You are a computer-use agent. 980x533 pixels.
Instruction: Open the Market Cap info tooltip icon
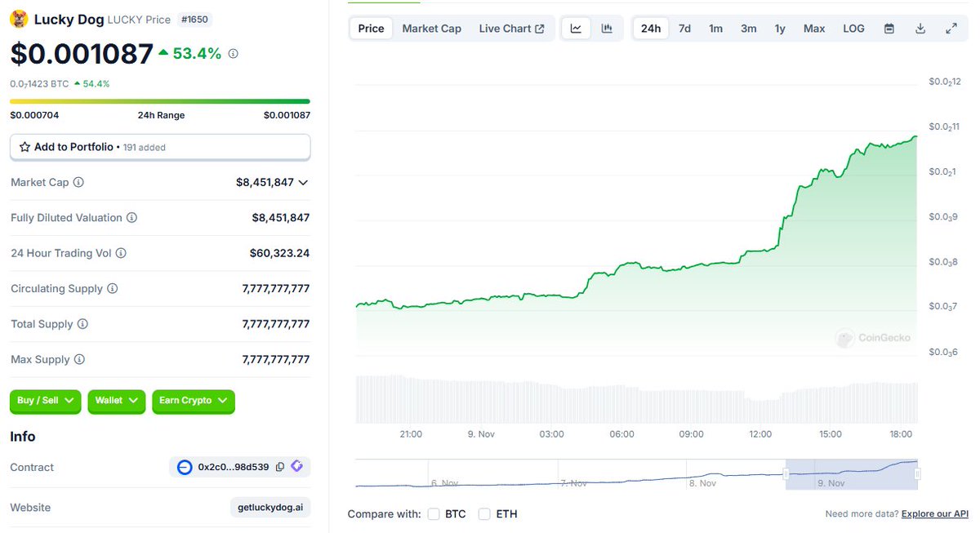tap(78, 183)
